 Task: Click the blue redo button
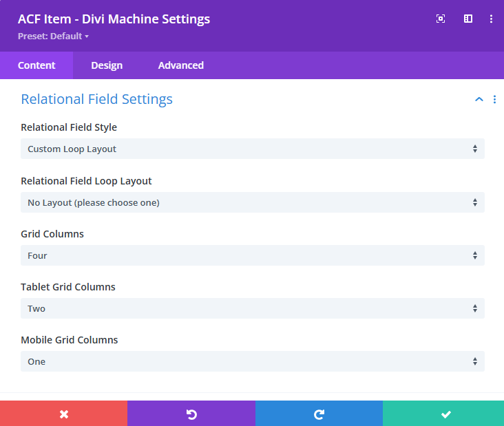(x=319, y=414)
